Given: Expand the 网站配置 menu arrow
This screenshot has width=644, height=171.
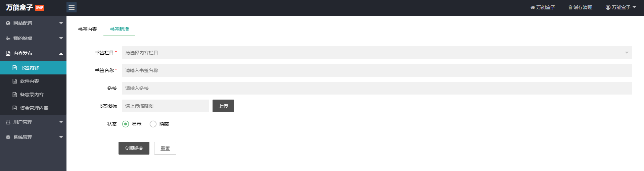Looking at the screenshot, I should (x=61, y=23).
